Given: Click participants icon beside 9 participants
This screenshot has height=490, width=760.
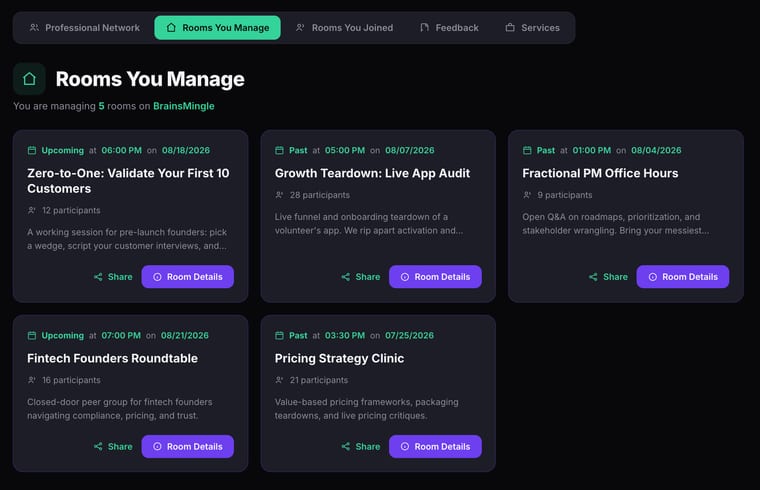Looking at the screenshot, I should point(527,195).
